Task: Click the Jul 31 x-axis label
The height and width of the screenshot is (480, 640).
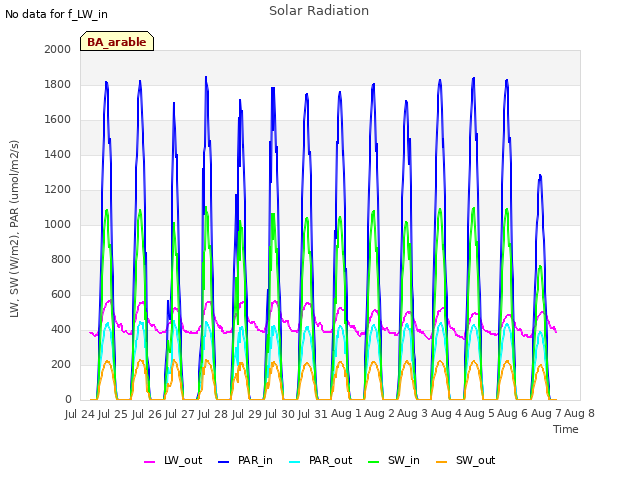Action: [313, 414]
